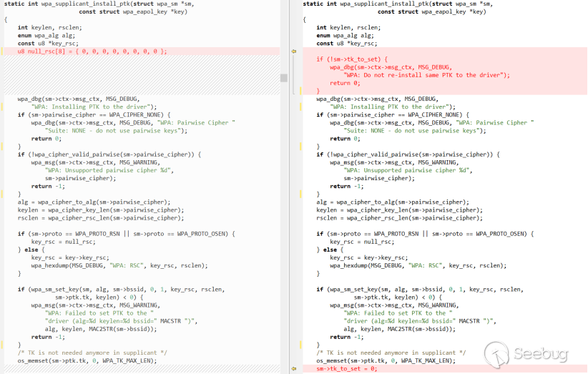Click 'WPA_PROTO_RSN' condition line in left pane
The width and height of the screenshot is (588, 374).
click(127, 234)
